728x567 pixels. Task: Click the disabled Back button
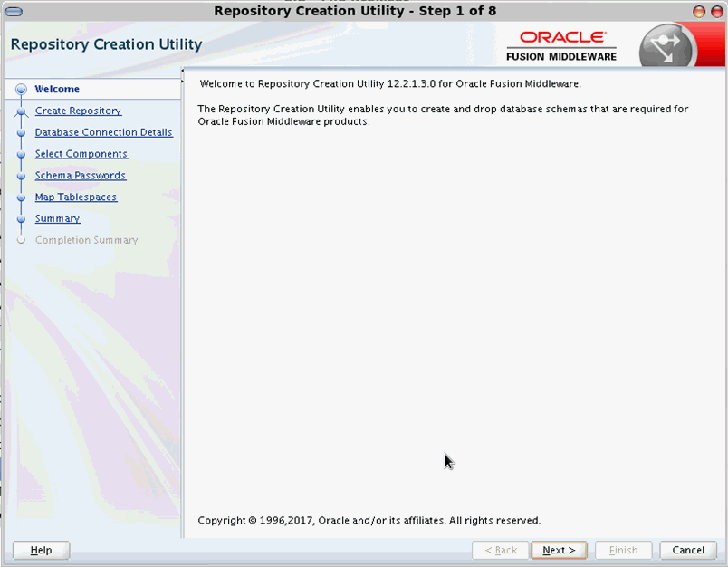pyautogui.click(x=501, y=551)
